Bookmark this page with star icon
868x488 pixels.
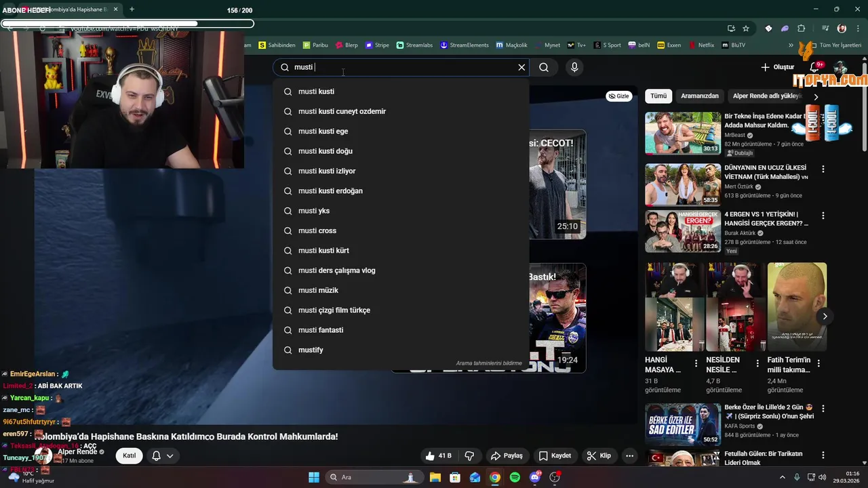coord(746,28)
